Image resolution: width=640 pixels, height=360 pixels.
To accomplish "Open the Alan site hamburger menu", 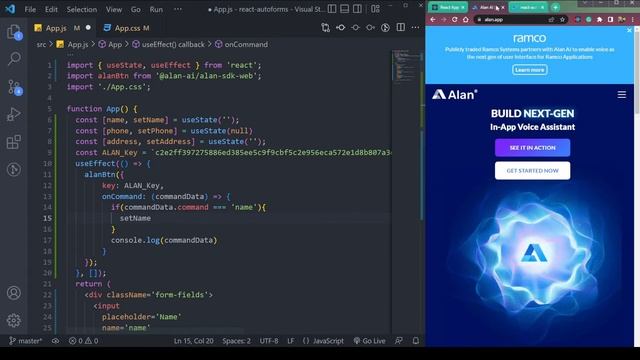I will click(x=621, y=95).
